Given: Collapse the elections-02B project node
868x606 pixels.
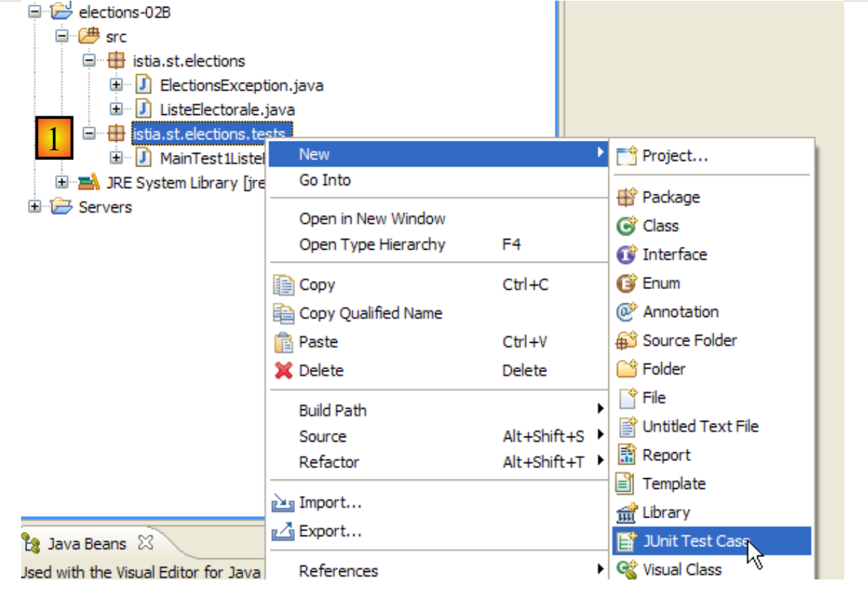Looking at the screenshot, I should 35,12.
